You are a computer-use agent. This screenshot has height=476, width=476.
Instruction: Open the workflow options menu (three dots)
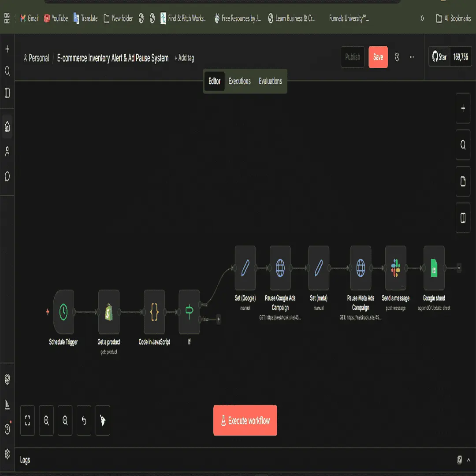pyautogui.click(x=412, y=57)
